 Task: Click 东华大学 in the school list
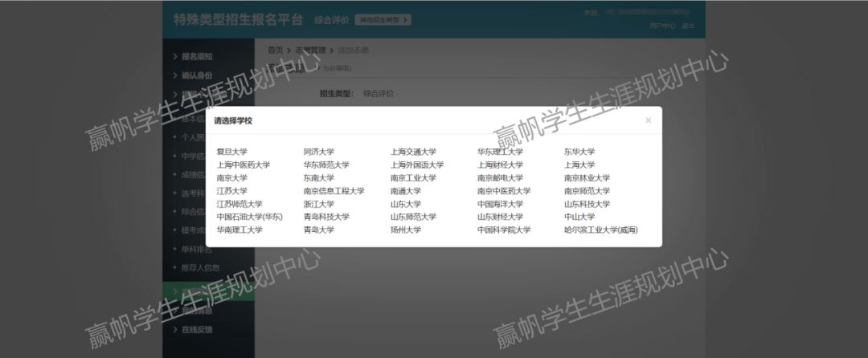(579, 152)
